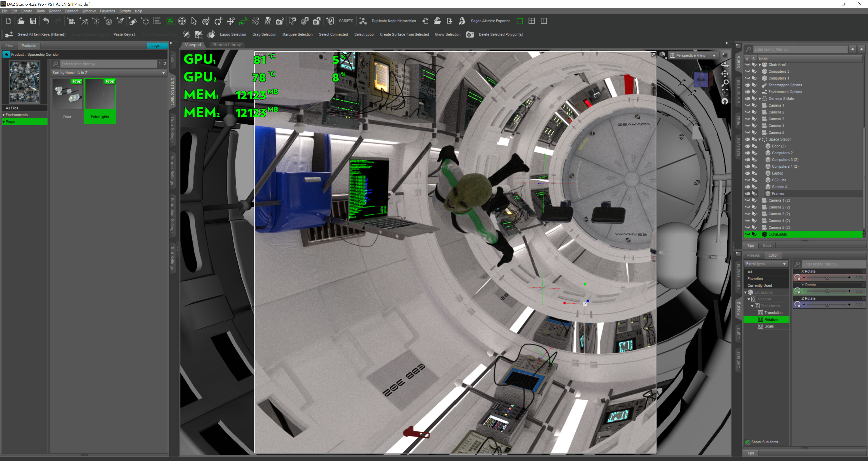Click the Create Keyframe key icon
868x461 pixels.
point(9,34)
